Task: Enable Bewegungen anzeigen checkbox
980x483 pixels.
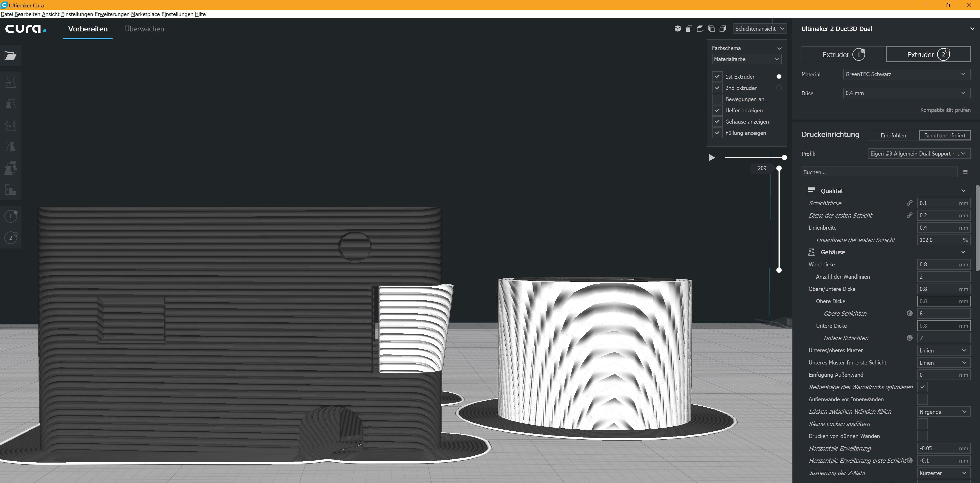Action: click(717, 99)
